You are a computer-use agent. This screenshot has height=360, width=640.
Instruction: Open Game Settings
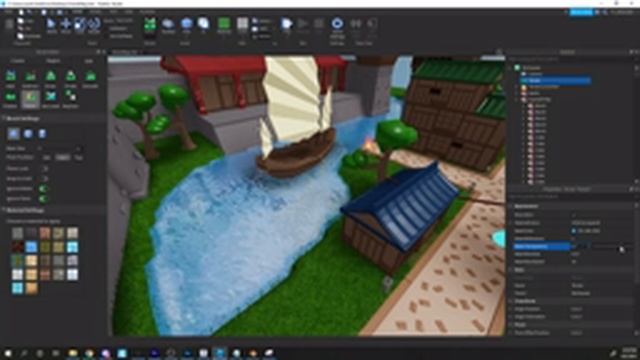(x=337, y=27)
